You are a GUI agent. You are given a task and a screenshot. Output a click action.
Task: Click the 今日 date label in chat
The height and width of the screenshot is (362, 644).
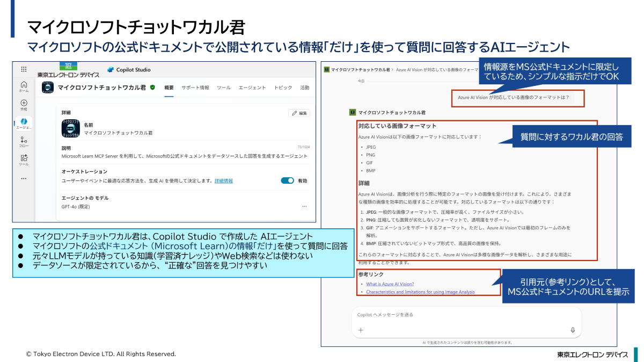(361, 81)
